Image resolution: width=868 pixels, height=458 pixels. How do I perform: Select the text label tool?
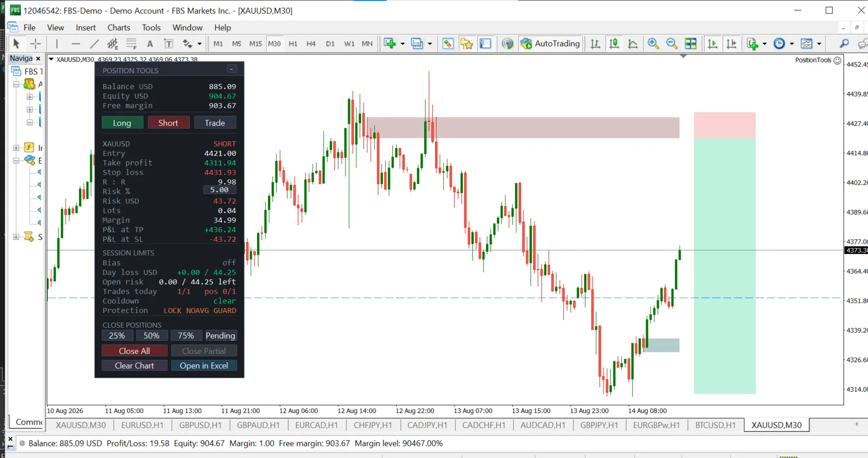tap(169, 43)
